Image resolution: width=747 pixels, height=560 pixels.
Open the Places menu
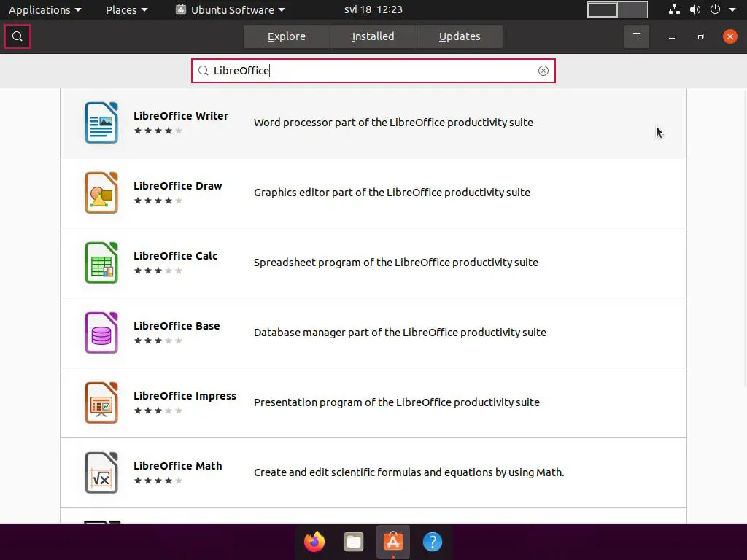click(x=127, y=9)
